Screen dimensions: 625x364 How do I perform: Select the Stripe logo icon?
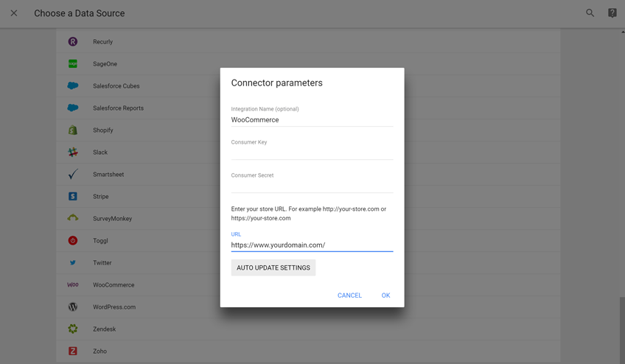[x=72, y=196]
